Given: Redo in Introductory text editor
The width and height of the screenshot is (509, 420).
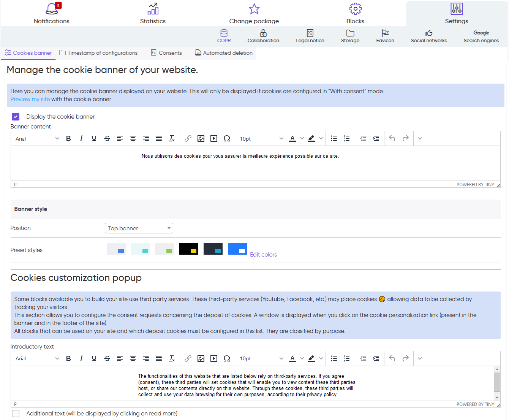Looking at the screenshot, I should [x=405, y=358].
